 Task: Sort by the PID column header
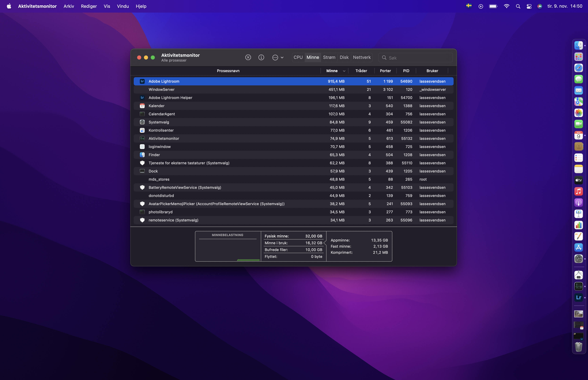click(x=406, y=71)
